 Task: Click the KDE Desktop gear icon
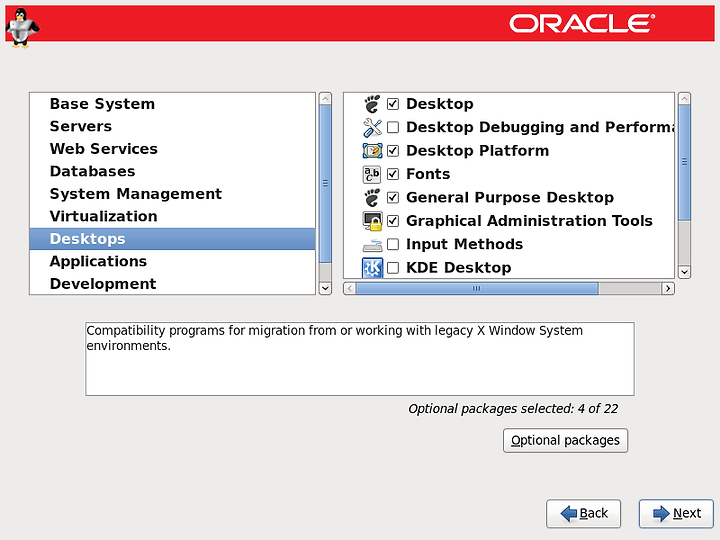point(372,268)
